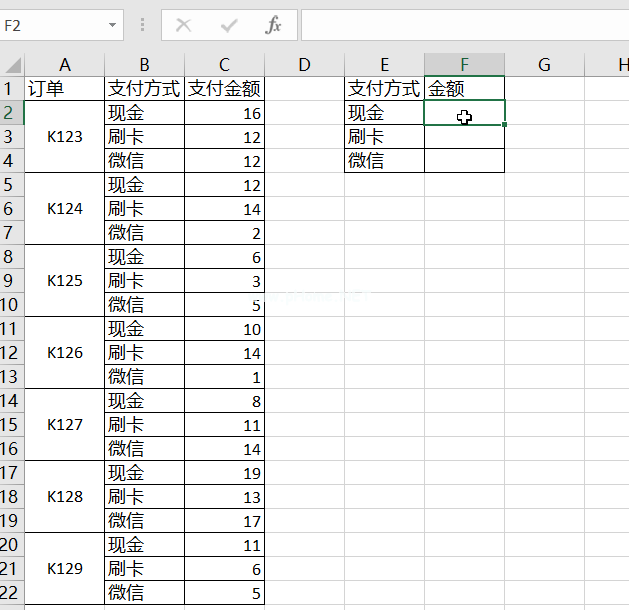629x610 pixels.
Task: Click the Cancel X icon in formula bar
Action: [x=183, y=25]
